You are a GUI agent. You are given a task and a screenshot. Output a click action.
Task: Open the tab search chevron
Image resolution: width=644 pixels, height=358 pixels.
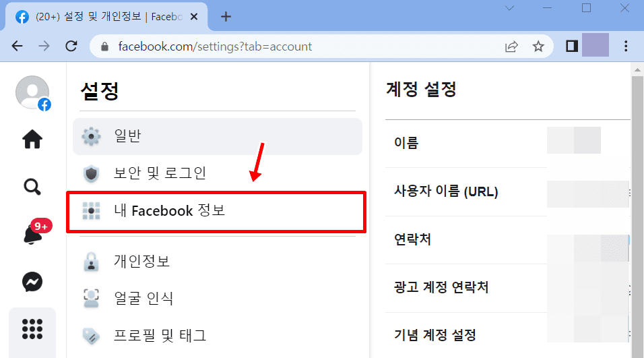tap(509, 8)
